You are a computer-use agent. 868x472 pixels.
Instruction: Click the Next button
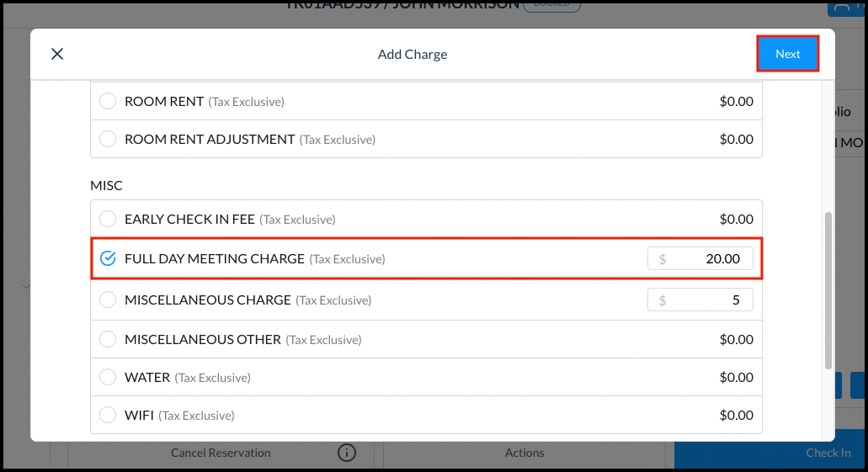pos(787,54)
